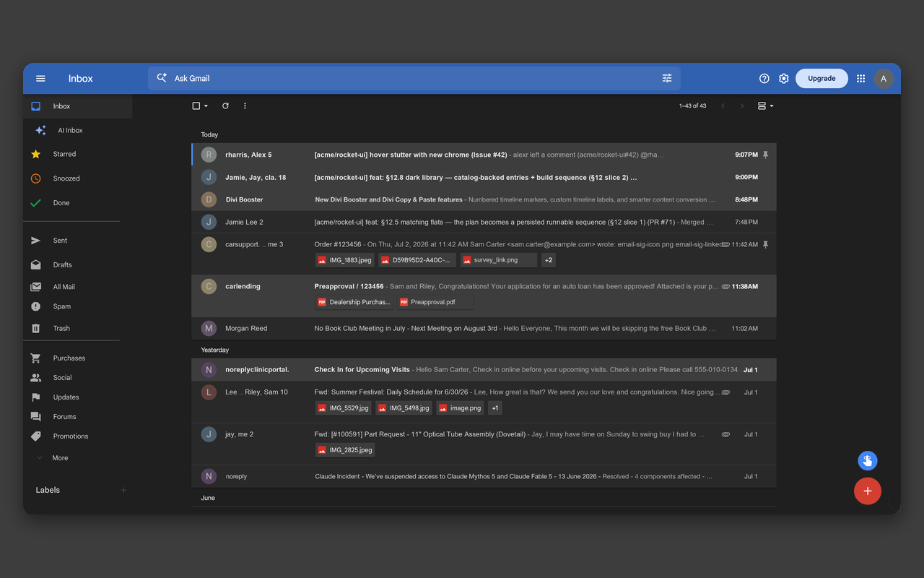This screenshot has height=578, width=924.
Task: Click Morgan Reed's avatar M
Action: 209,328
